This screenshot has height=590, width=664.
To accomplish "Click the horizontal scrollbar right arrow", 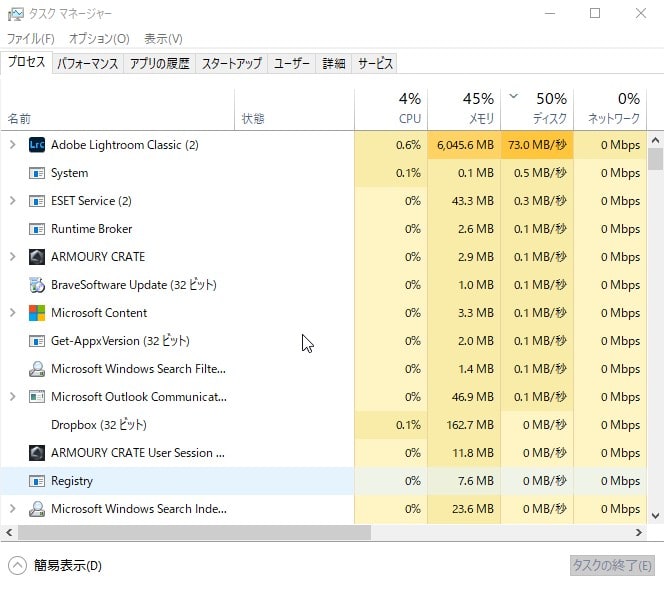I will pyautogui.click(x=639, y=532).
